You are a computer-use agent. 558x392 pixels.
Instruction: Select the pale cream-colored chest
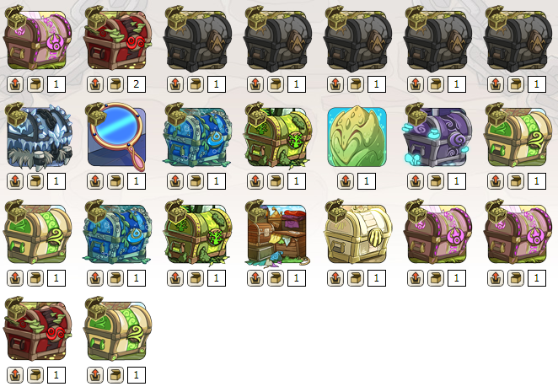pyautogui.click(x=357, y=234)
